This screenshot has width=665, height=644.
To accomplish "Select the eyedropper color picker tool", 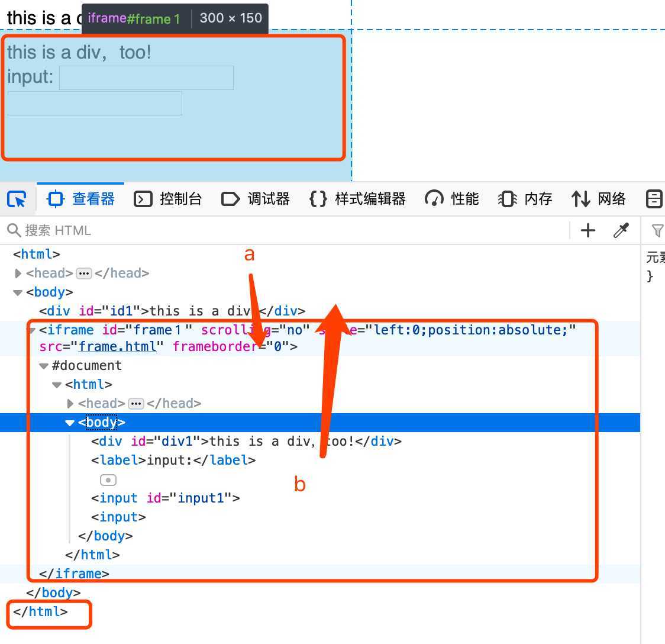I will coord(621,230).
